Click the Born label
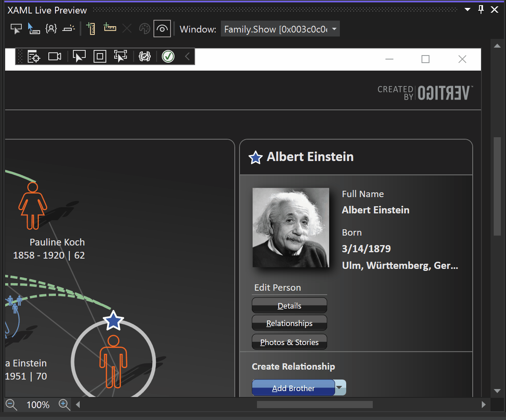This screenshot has width=506, height=420. pos(352,232)
